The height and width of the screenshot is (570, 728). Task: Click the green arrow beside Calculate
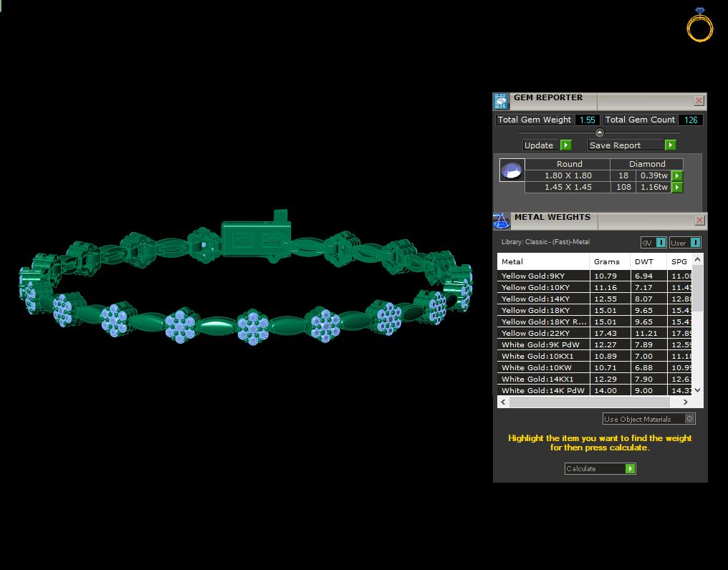pos(630,469)
